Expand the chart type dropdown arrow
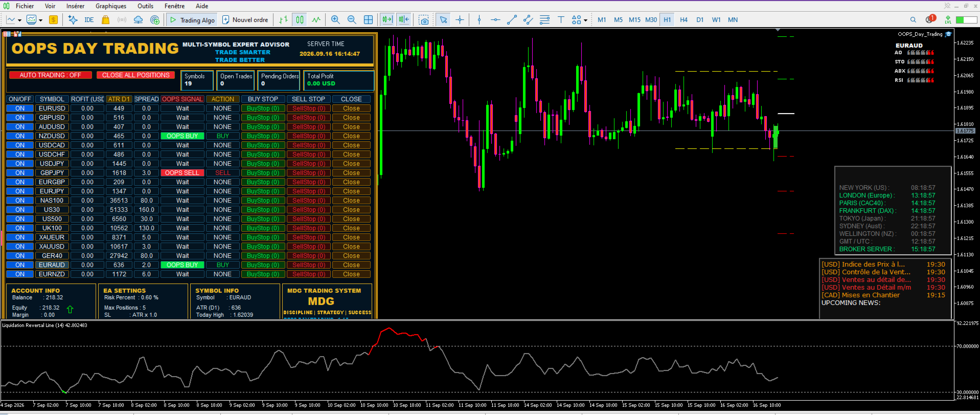 click(x=19, y=20)
